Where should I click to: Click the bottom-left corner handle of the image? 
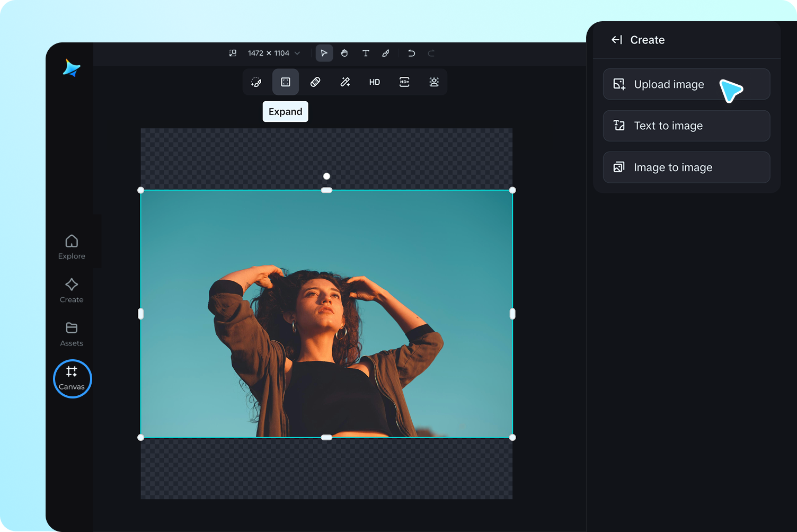(140, 438)
